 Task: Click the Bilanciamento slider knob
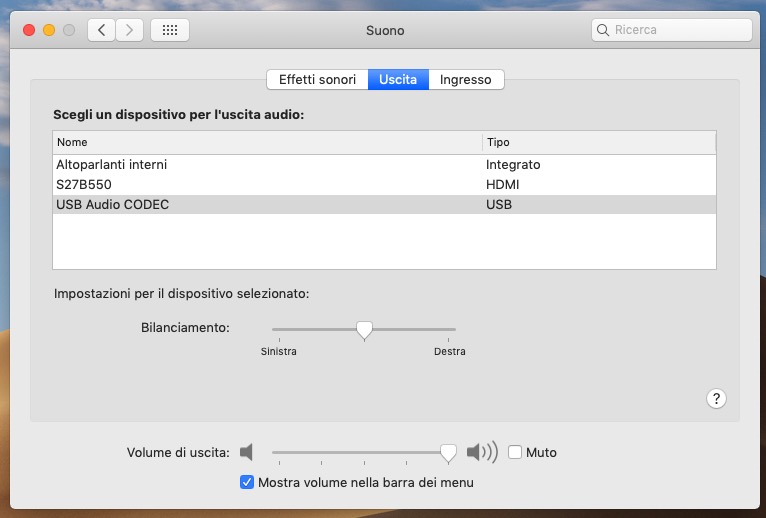(364, 329)
